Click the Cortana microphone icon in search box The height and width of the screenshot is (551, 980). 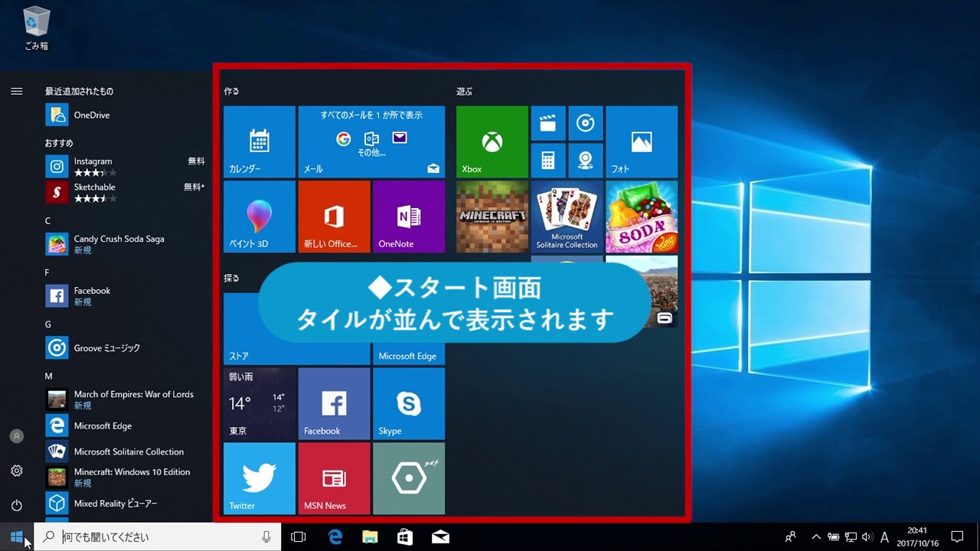266,537
